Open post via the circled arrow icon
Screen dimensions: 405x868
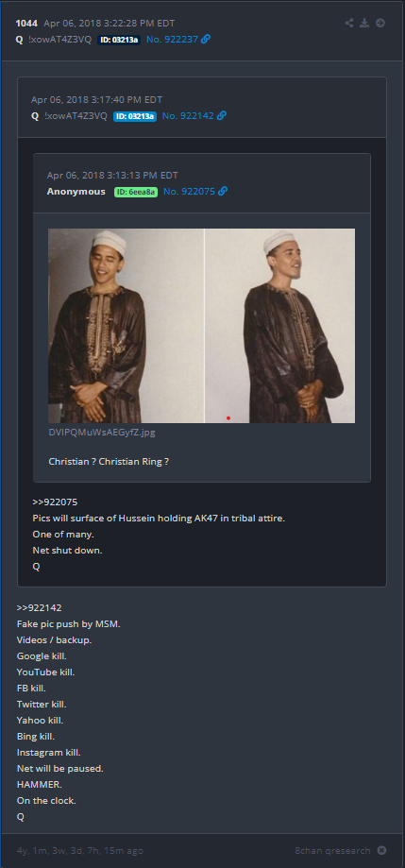coord(380,23)
